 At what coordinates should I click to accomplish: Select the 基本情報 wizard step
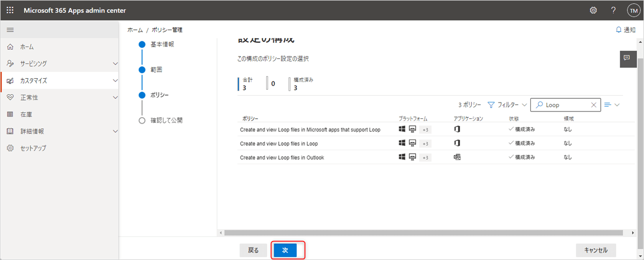tap(162, 44)
